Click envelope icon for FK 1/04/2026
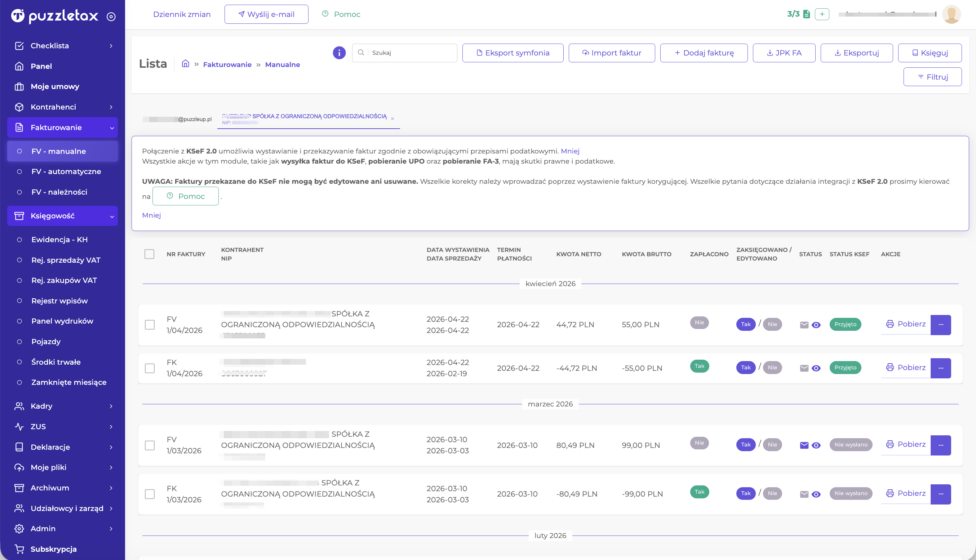Viewport: 976px width, 560px height. [804, 368]
